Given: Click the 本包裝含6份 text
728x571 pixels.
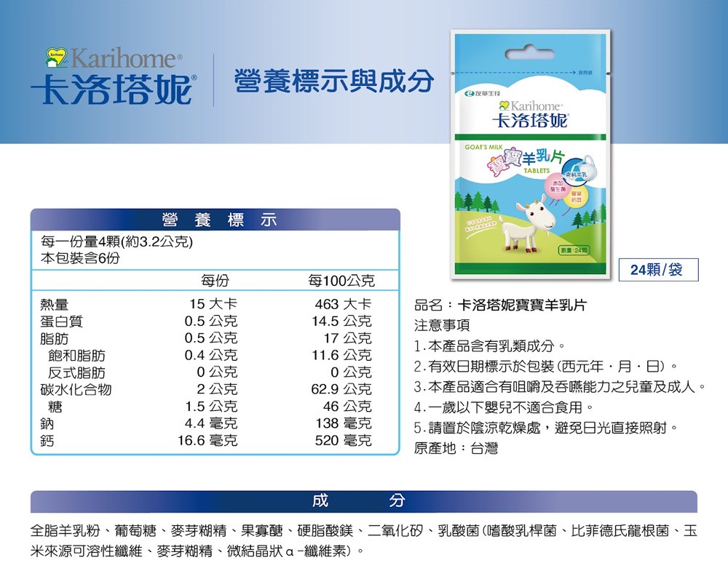Looking at the screenshot, I should click(x=80, y=258).
